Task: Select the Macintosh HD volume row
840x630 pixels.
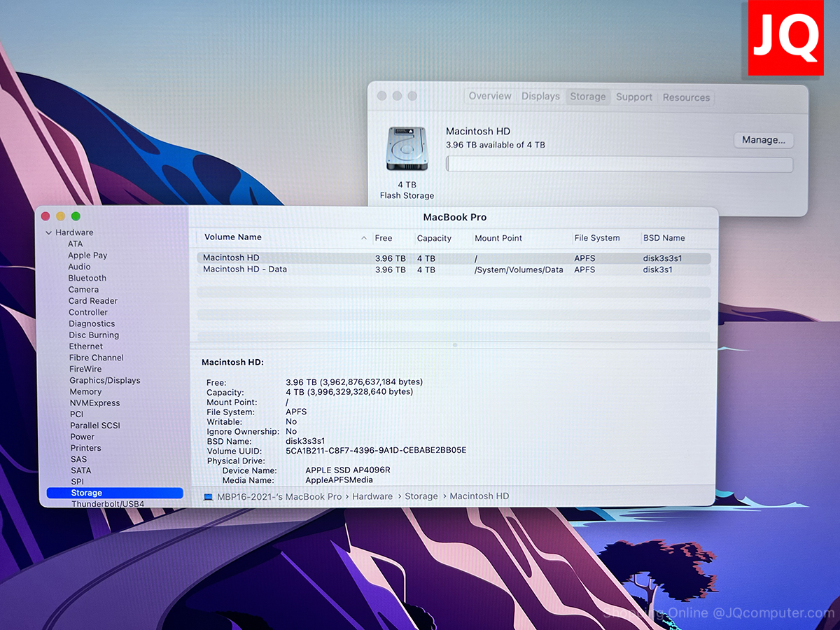Action: (454, 258)
